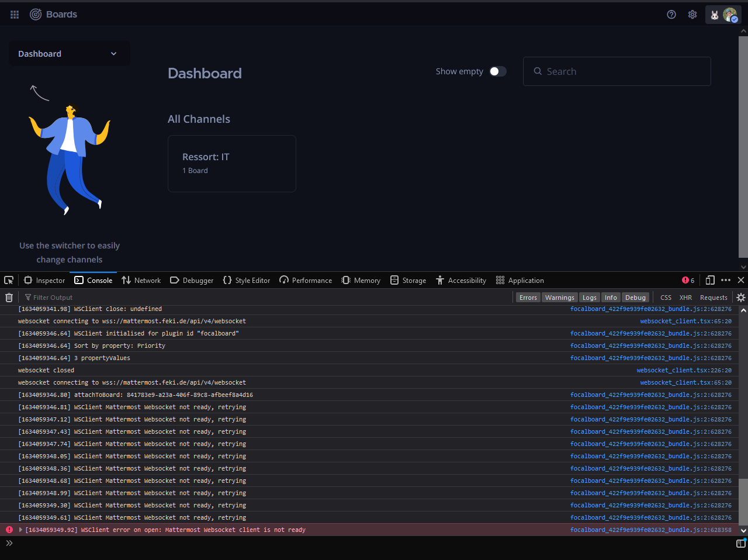Open source link for Sort by property log
The height and width of the screenshot is (560, 748).
(x=651, y=345)
